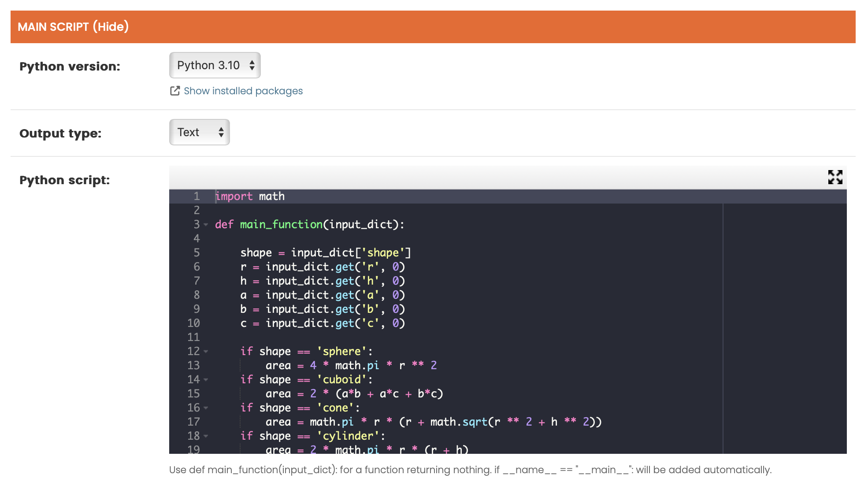This screenshot has height=482, width=868.
Task: Click line number 11 in the gutter
Action: pos(193,337)
